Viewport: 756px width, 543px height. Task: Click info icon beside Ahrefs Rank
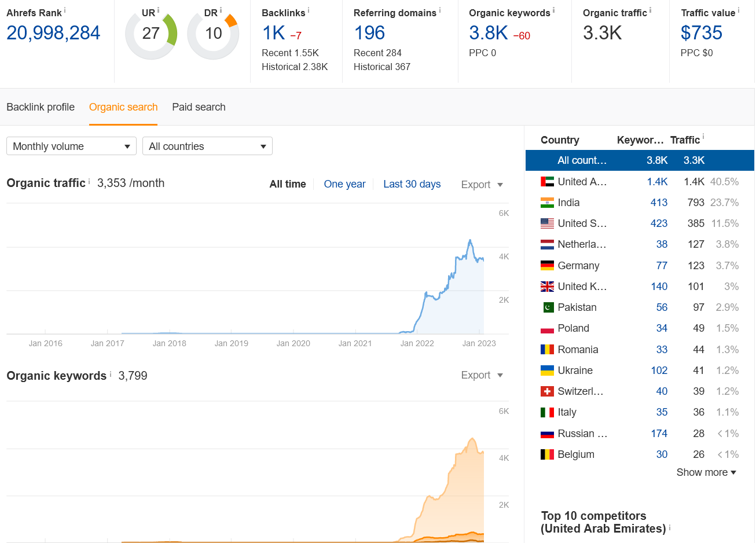coord(65,10)
